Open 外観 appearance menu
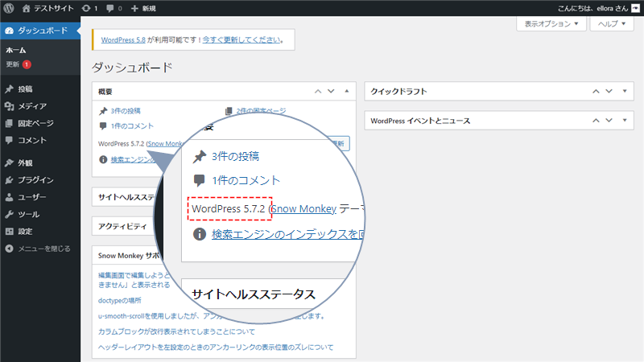The image size is (644, 362). pos(40,163)
